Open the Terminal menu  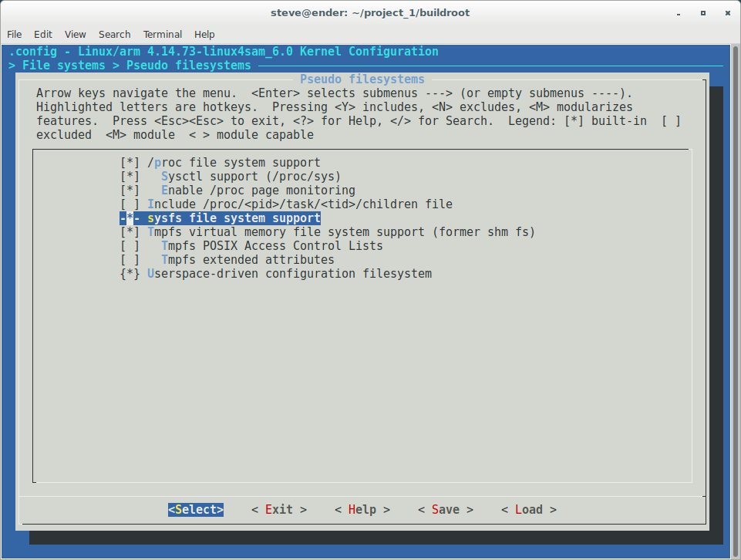click(162, 34)
